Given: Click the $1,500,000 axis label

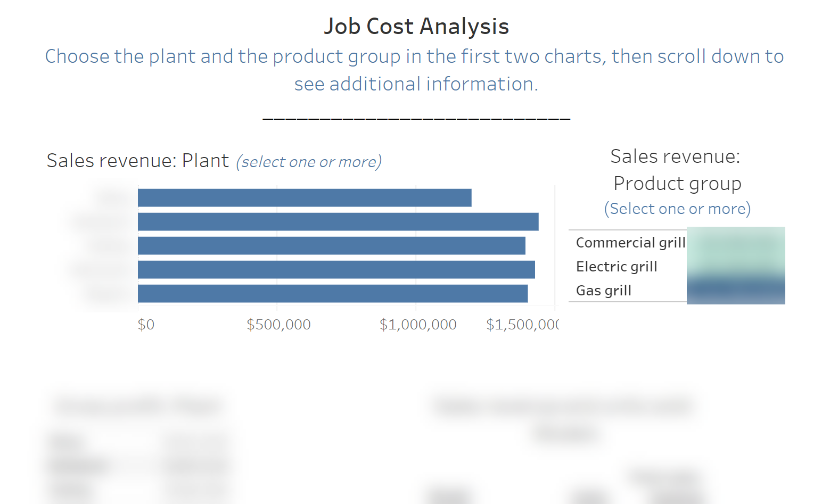Looking at the screenshot, I should click(522, 325).
